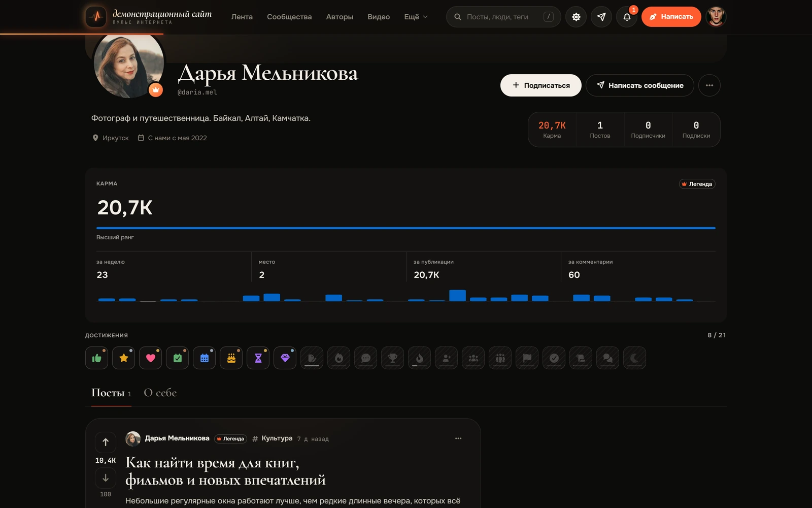
Task: Open the Карма 20,7K stat tile
Action: tap(552, 130)
